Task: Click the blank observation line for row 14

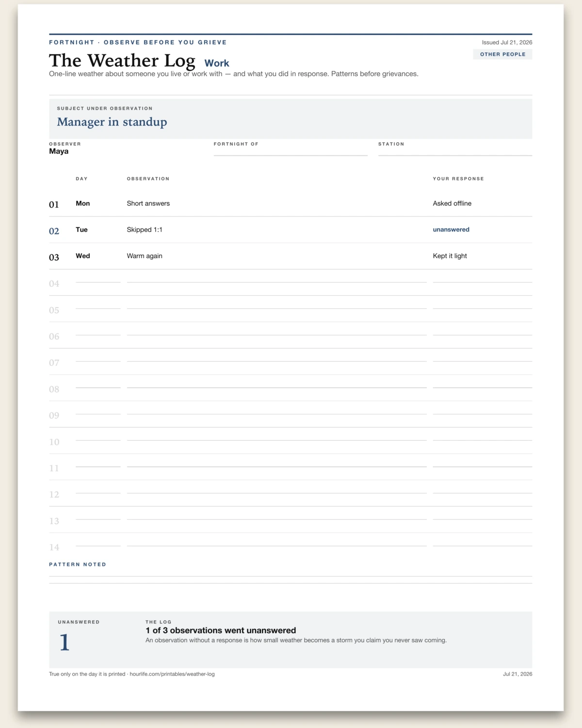Action: [276, 542]
